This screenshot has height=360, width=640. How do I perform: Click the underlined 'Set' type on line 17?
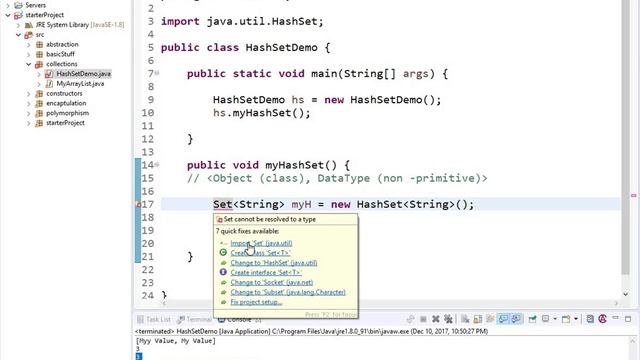click(222, 204)
